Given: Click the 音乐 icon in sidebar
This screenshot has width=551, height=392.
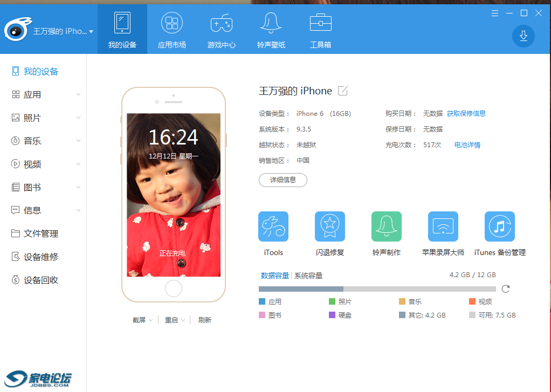Looking at the screenshot, I should tap(16, 141).
